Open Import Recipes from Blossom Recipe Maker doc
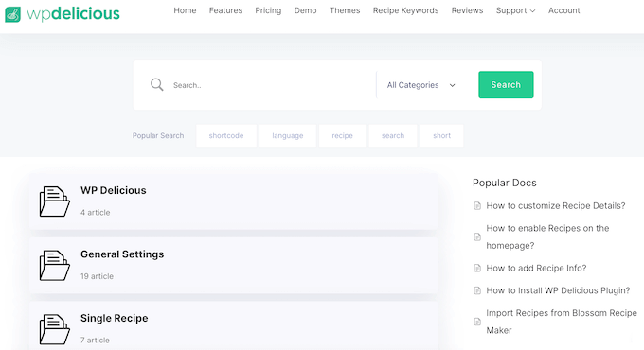 coord(562,322)
